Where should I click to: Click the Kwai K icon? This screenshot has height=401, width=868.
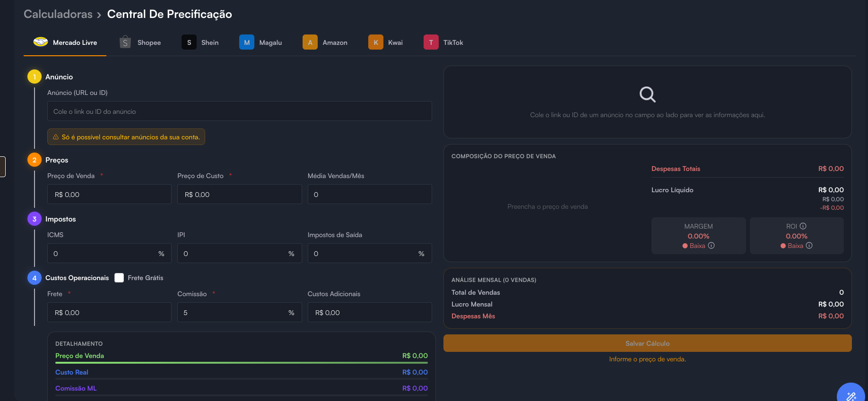[376, 42]
